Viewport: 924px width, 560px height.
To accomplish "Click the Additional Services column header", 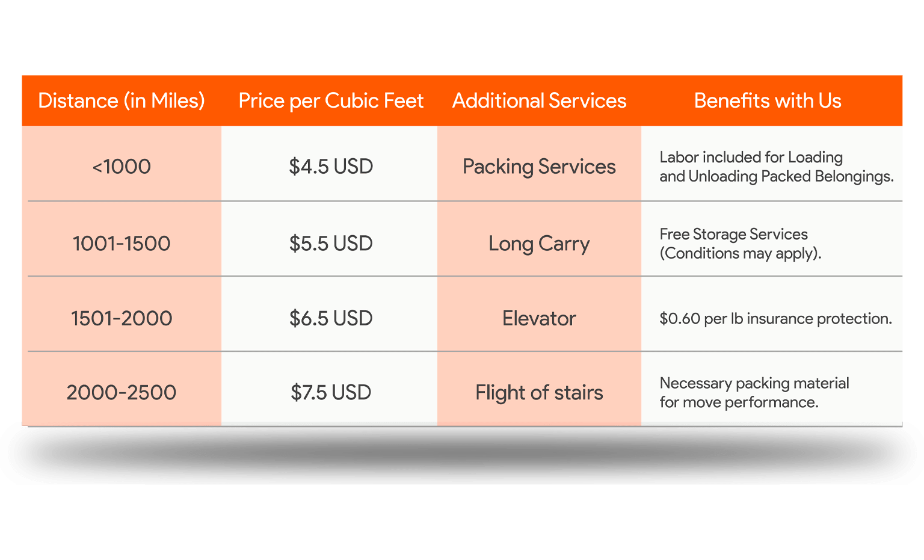I will pos(539,101).
